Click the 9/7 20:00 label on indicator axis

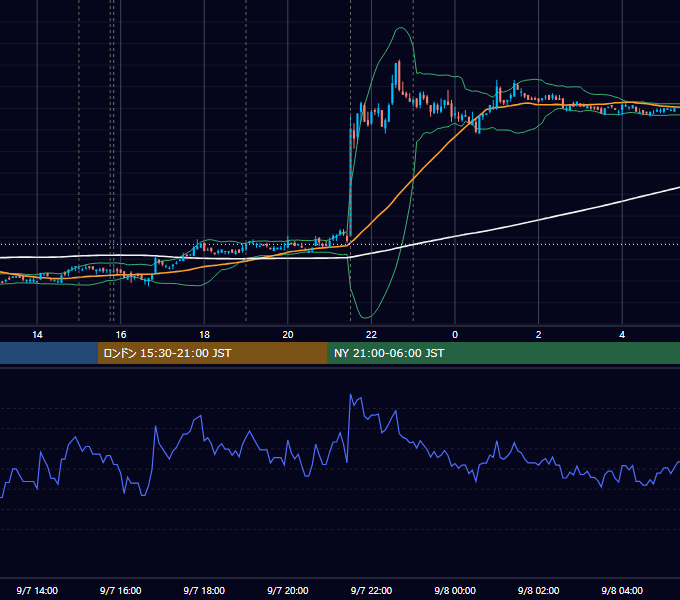288,590
